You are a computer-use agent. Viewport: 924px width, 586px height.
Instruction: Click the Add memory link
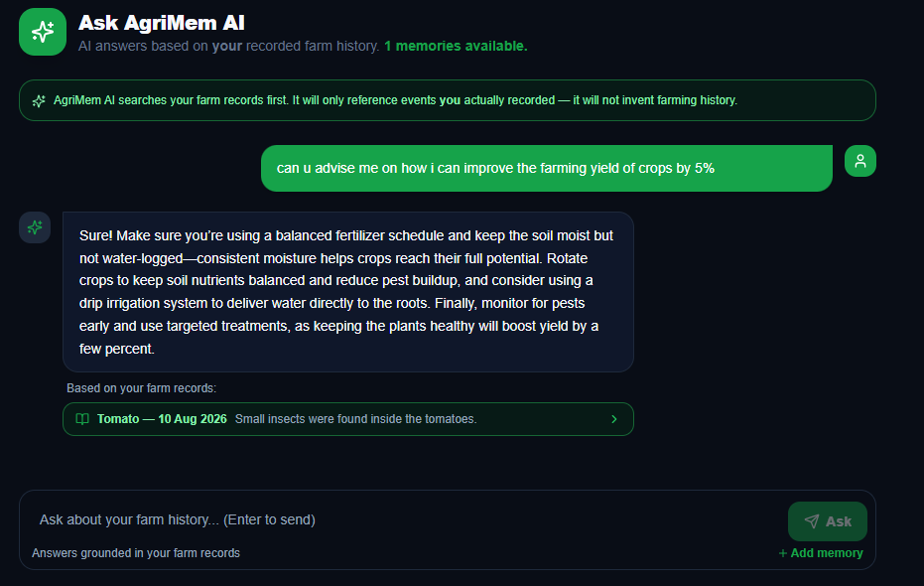(x=821, y=553)
